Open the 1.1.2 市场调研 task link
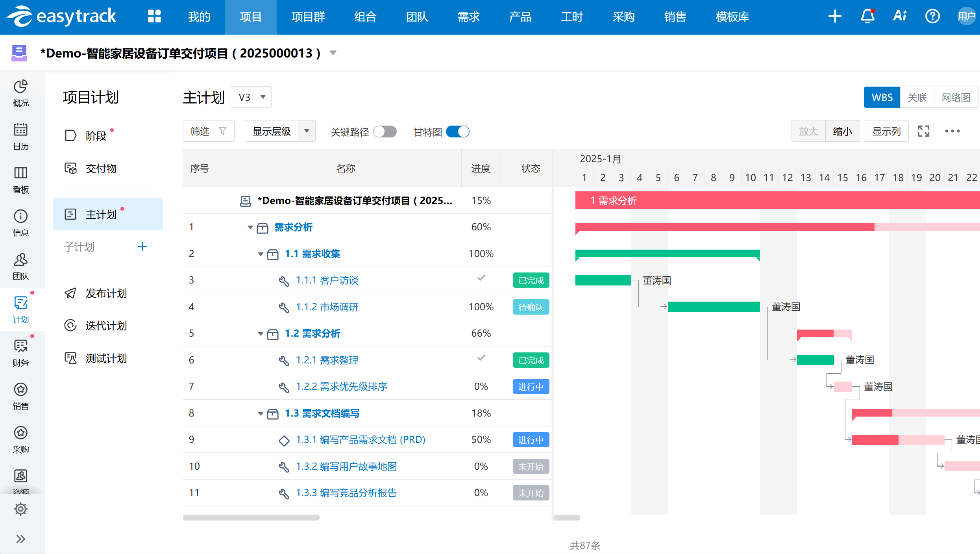980x554 pixels. [x=327, y=307]
